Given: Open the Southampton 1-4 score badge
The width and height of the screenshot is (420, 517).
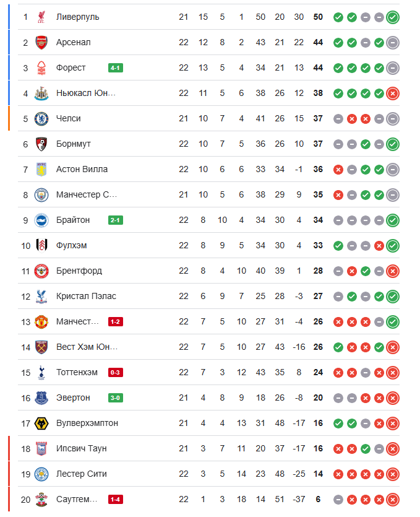Looking at the screenshot, I should pos(116,500).
